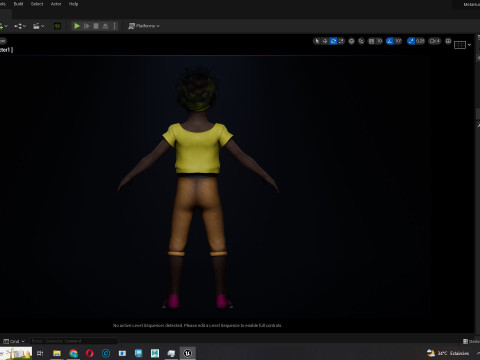Click the Stop playback button

(x=96, y=26)
